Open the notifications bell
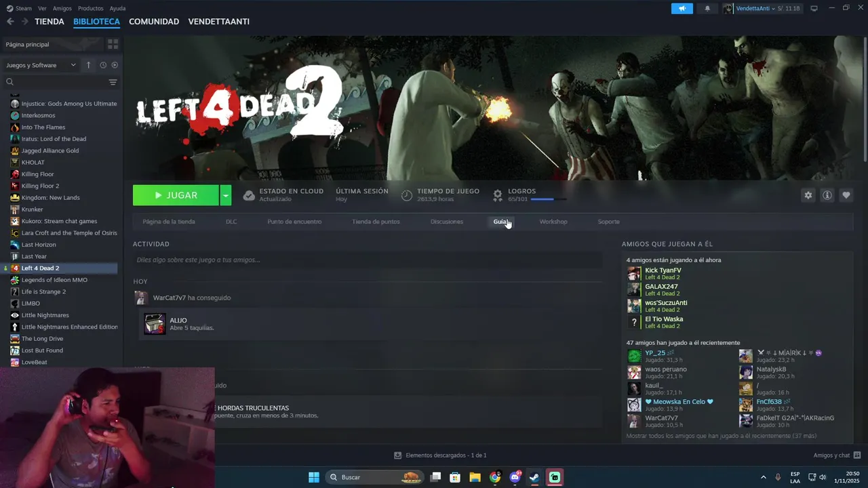The height and width of the screenshot is (488, 868). point(707,8)
